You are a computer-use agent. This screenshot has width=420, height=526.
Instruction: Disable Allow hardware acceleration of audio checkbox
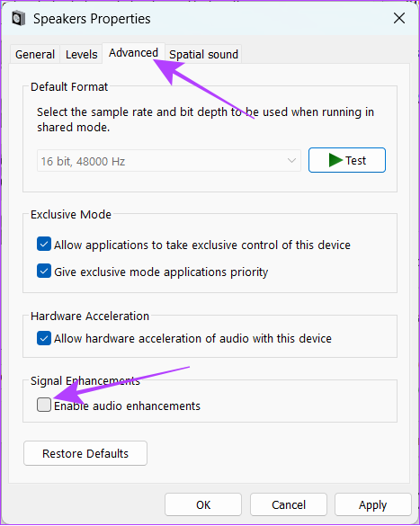[44, 338]
